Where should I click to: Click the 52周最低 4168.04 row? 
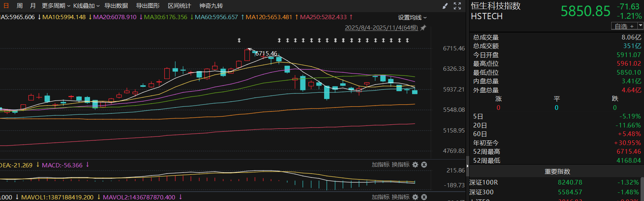pyautogui.click(x=557, y=161)
